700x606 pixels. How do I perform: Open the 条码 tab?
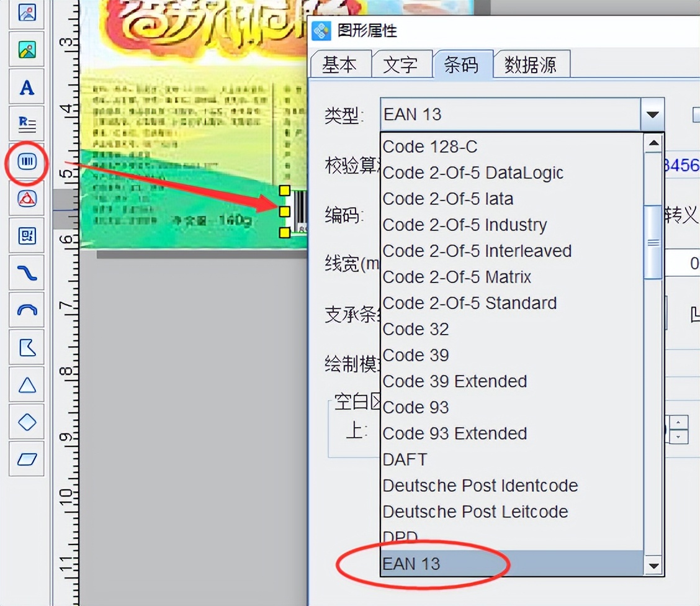(x=462, y=65)
